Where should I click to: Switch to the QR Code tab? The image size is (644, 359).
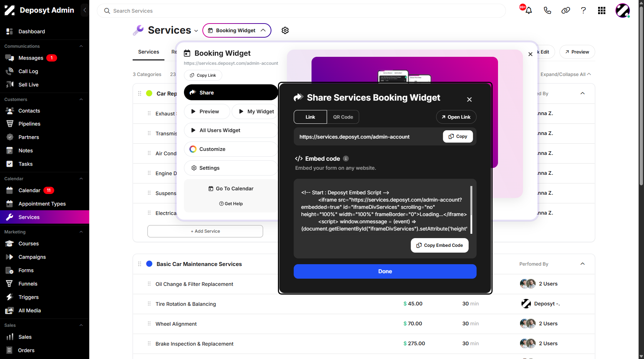pyautogui.click(x=343, y=117)
